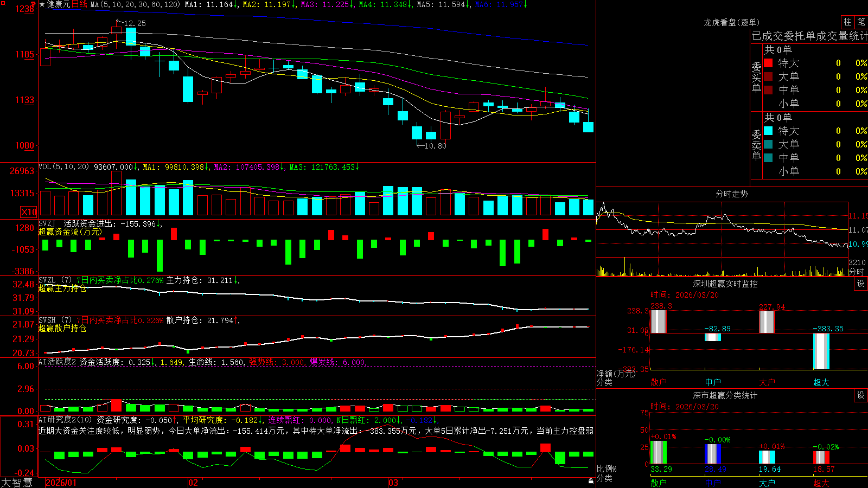Click the 26963 volume axis label
Screen dimensions: 868x488
click(x=22, y=171)
